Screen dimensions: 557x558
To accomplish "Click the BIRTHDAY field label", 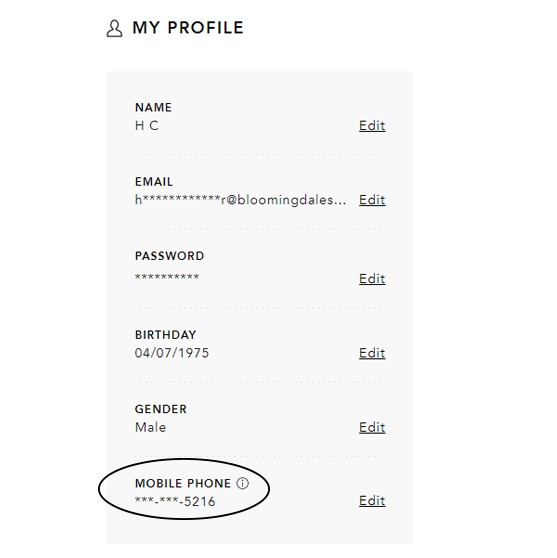I will tap(165, 335).
